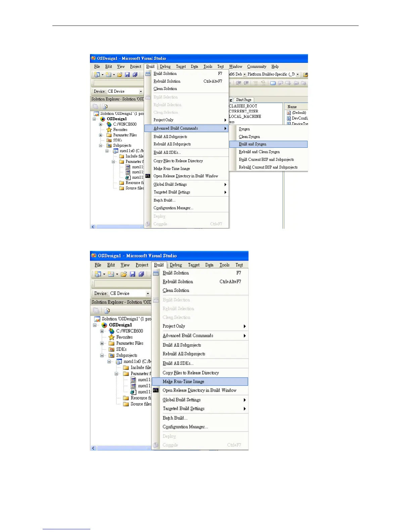This screenshot has height=532, width=411.
Task: Click console icon beside Open Release Directory, lower menu
Action: (x=156, y=390)
